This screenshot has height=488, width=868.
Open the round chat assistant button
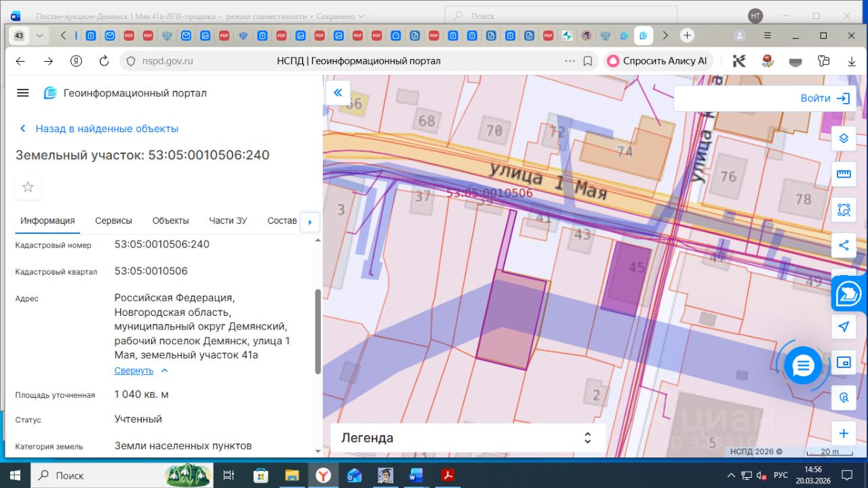(803, 366)
